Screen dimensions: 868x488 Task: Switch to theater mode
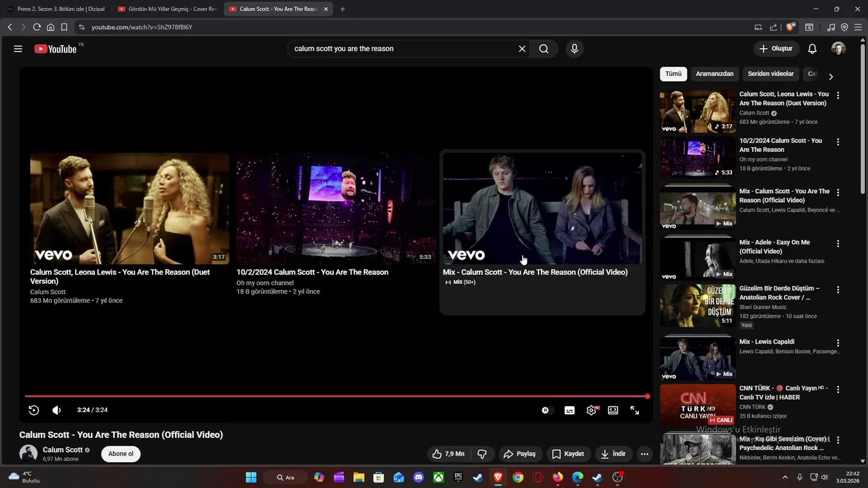click(613, 410)
